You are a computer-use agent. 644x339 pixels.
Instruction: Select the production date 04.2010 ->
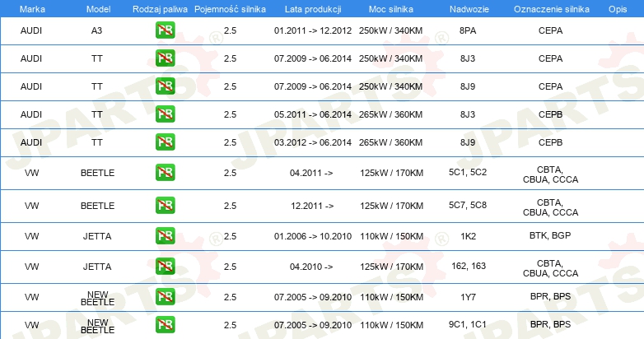(311, 267)
